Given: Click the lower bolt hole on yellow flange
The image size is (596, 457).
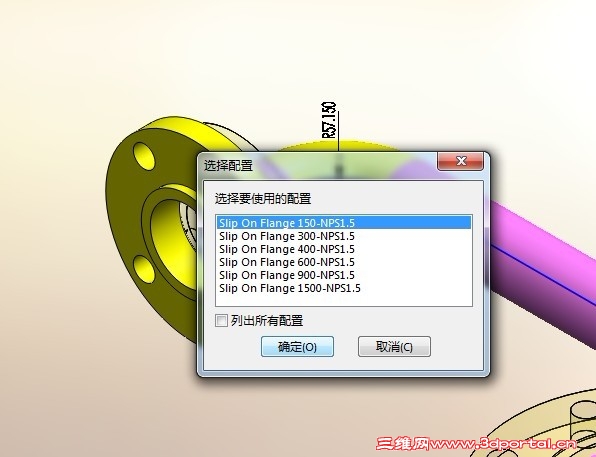Looking at the screenshot, I should (144, 269).
